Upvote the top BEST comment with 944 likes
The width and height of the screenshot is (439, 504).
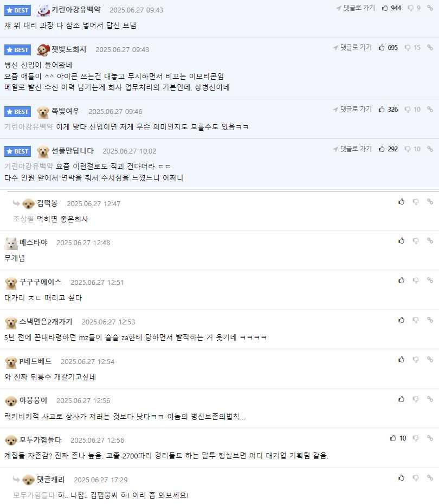tap(385, 8)
